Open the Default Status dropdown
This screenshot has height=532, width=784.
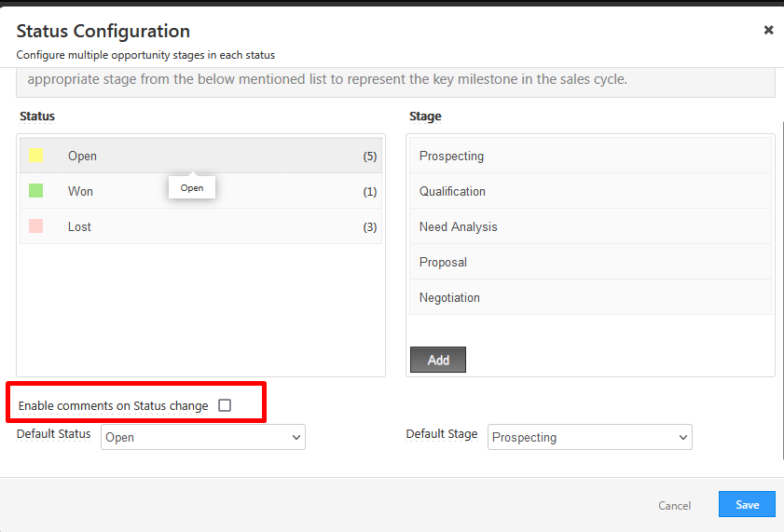click(203, 437)
